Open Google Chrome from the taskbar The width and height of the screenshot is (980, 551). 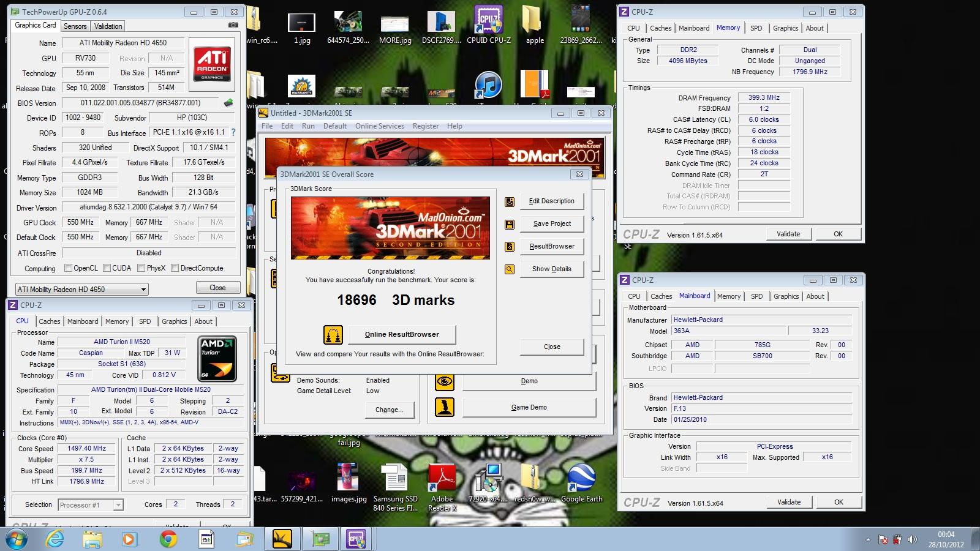pyautogui.click(x=168, y=539)
